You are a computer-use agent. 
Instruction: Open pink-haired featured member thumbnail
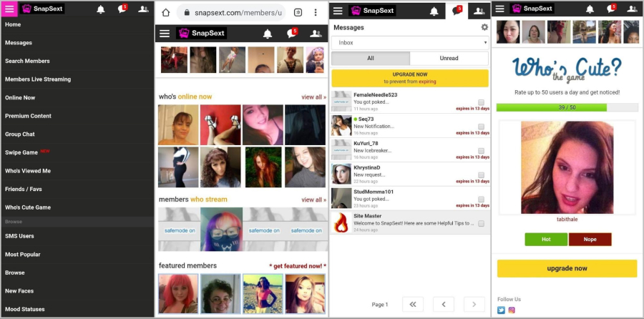click(x=178, y=294)
